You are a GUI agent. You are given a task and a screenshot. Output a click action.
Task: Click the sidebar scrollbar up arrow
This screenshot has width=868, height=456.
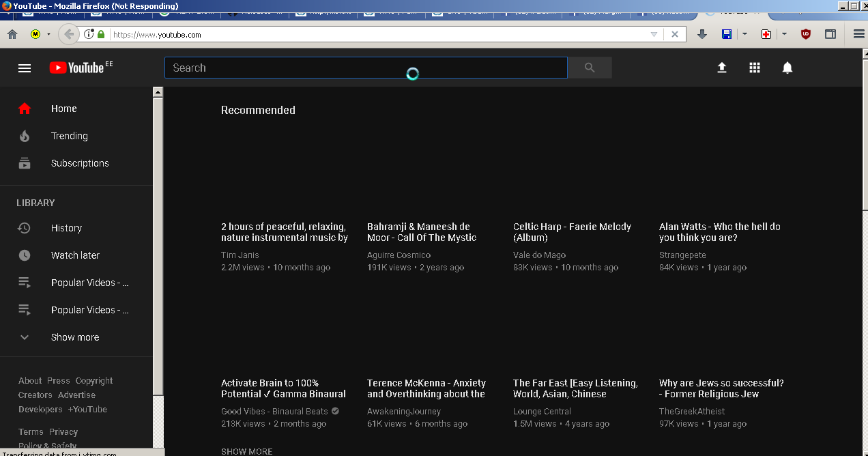tap(158, 92)
